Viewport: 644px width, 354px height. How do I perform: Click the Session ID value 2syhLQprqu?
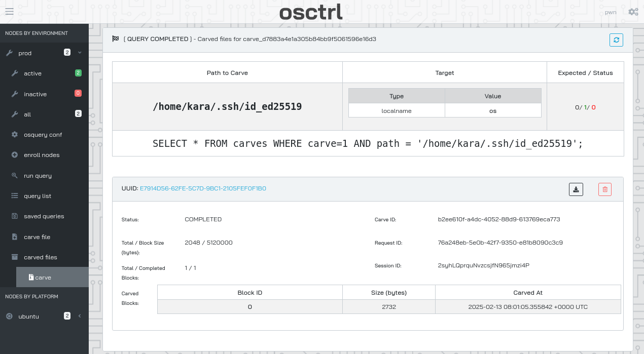(x=483, y=265)
